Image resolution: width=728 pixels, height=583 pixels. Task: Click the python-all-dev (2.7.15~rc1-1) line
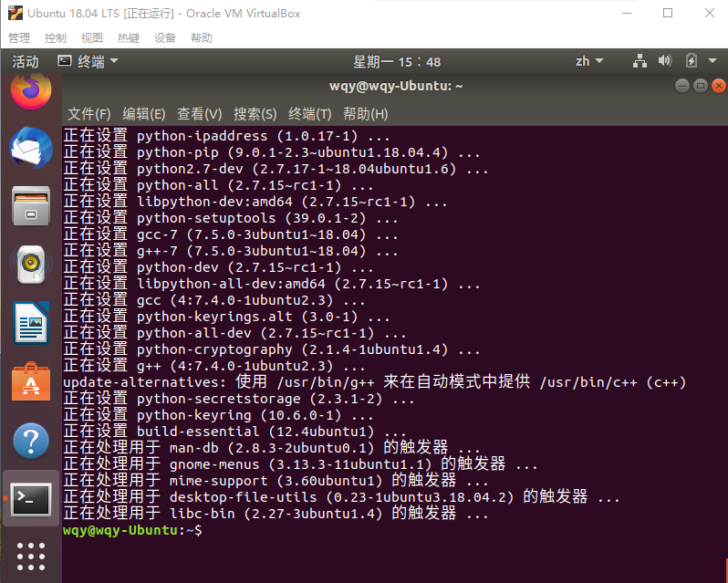tap(234, 333)
